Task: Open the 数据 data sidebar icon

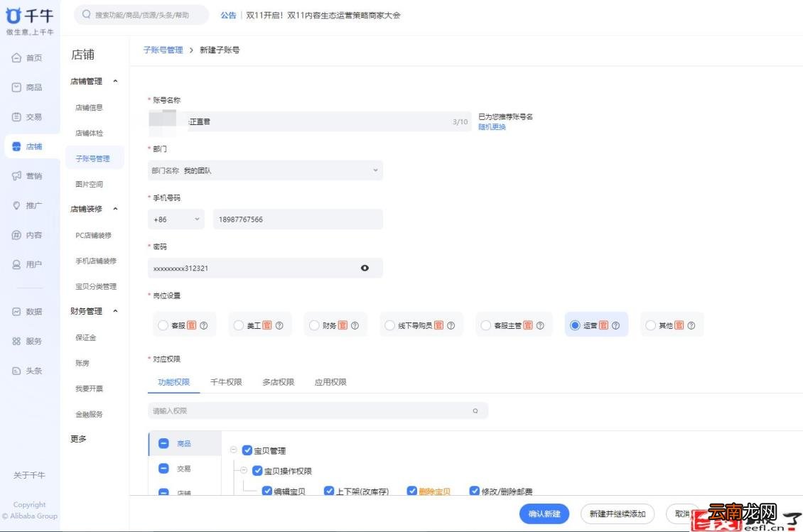Action: [x=16, y=311]
